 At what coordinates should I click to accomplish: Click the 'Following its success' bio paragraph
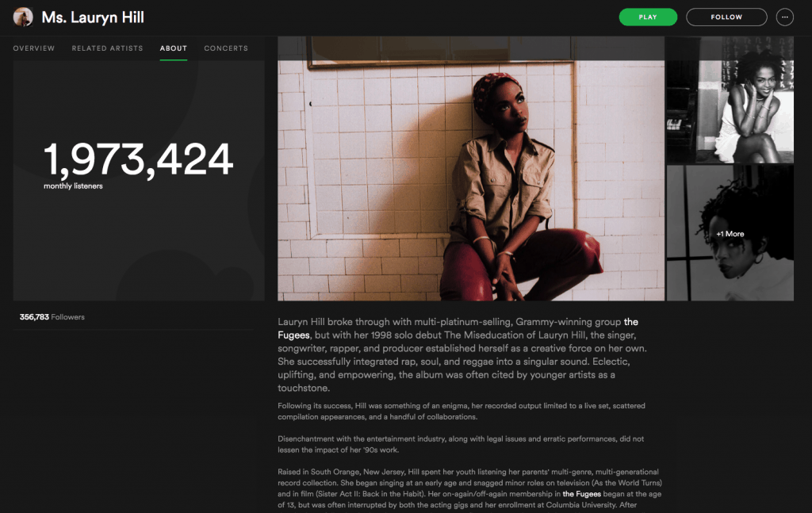click(x=462, y=411)
